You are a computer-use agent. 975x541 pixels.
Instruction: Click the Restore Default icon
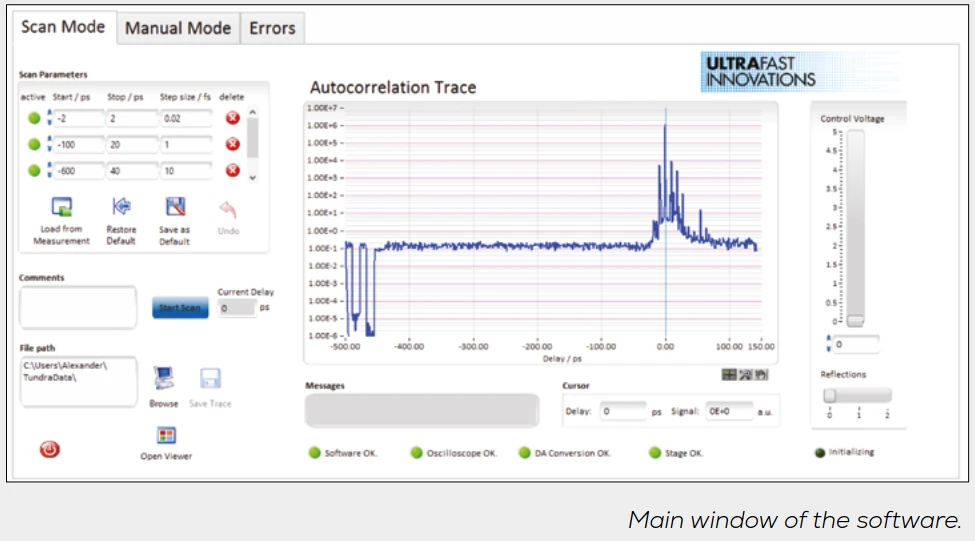[121, 207]
